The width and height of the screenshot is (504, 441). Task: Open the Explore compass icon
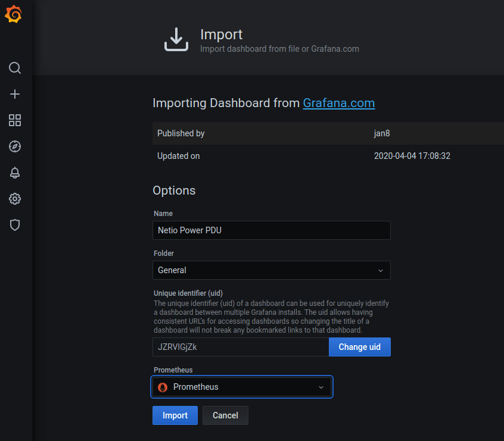(x=15, y=146)
